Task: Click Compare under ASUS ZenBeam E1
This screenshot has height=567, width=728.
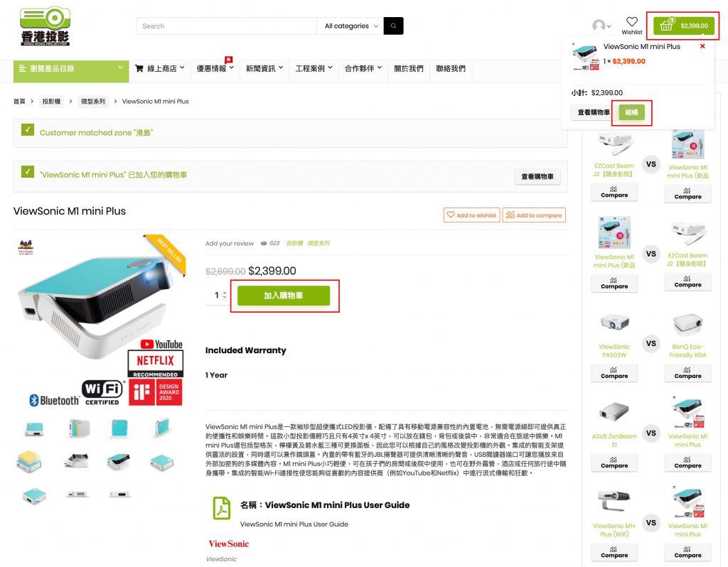Action: (x=614, y=463)
